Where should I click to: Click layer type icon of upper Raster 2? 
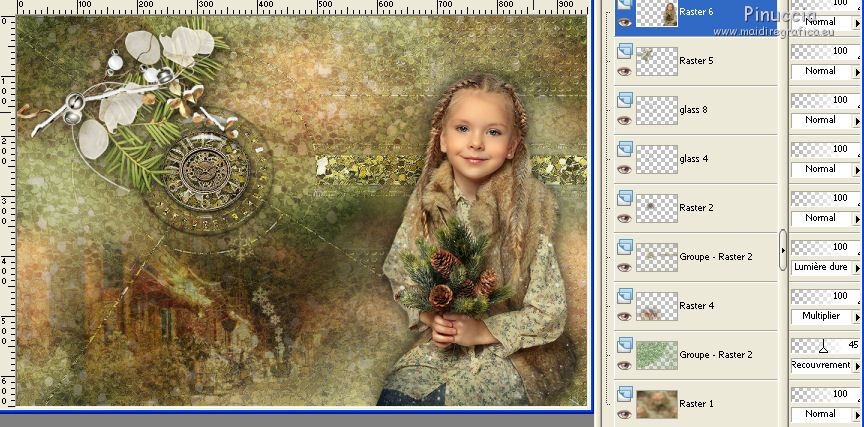624,198
